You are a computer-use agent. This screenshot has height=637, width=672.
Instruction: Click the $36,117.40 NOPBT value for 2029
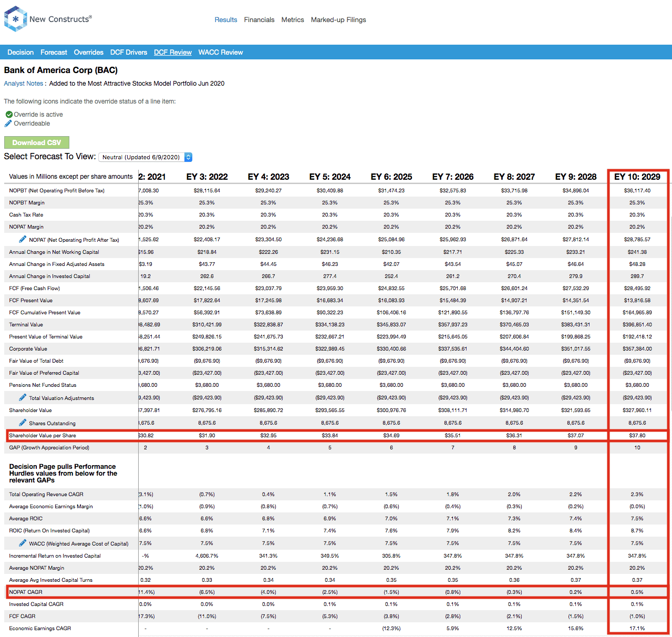(637, 191)
